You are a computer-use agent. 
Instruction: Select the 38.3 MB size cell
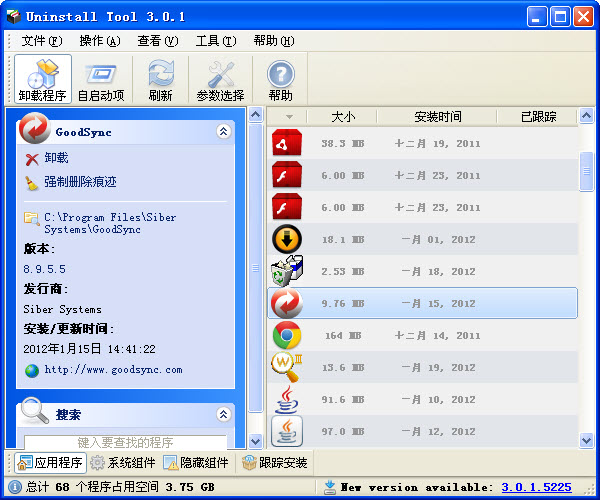pyautogui.click(x=342, y=143)
